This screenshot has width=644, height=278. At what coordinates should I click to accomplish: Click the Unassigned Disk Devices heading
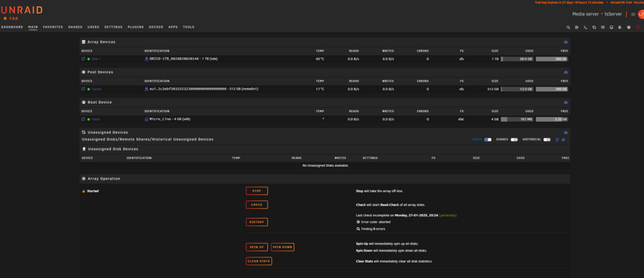click(113, 149)
